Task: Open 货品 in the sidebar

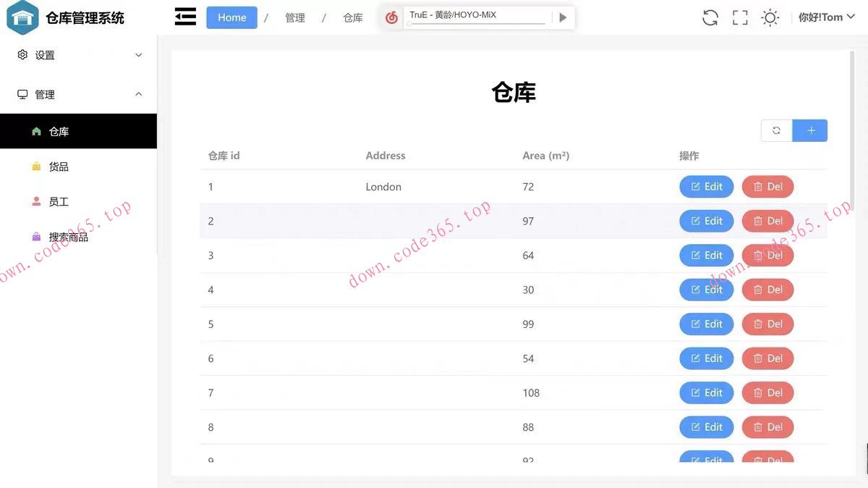Action: (x=78, y=167)
